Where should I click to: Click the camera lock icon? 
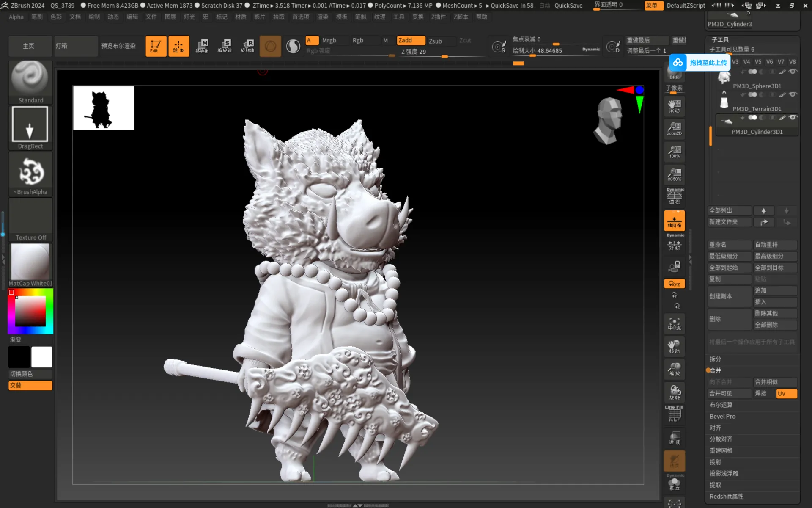(674, 266)
